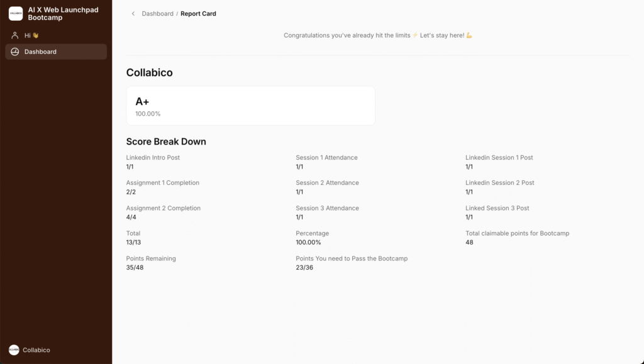This screenshot has width=644, height=364.
Task: Click the flexed arm emoji in banner
Action: point(469,35)
